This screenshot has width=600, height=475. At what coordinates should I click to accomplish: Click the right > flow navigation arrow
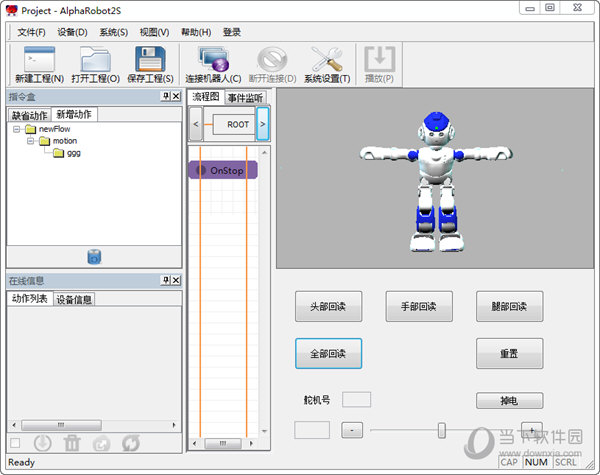pos(263,124)
